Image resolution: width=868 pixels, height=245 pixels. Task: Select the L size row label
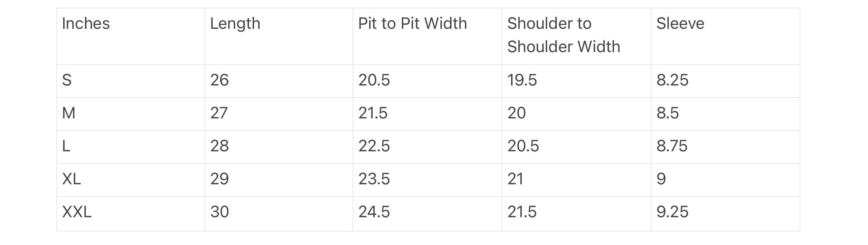[66, 146]
